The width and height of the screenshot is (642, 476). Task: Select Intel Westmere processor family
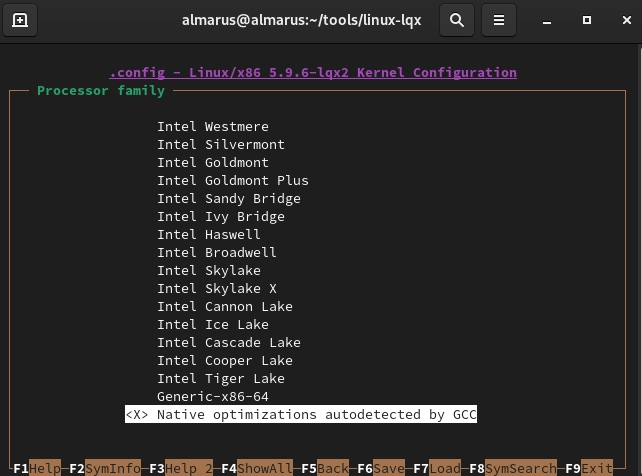coord(213,126)
